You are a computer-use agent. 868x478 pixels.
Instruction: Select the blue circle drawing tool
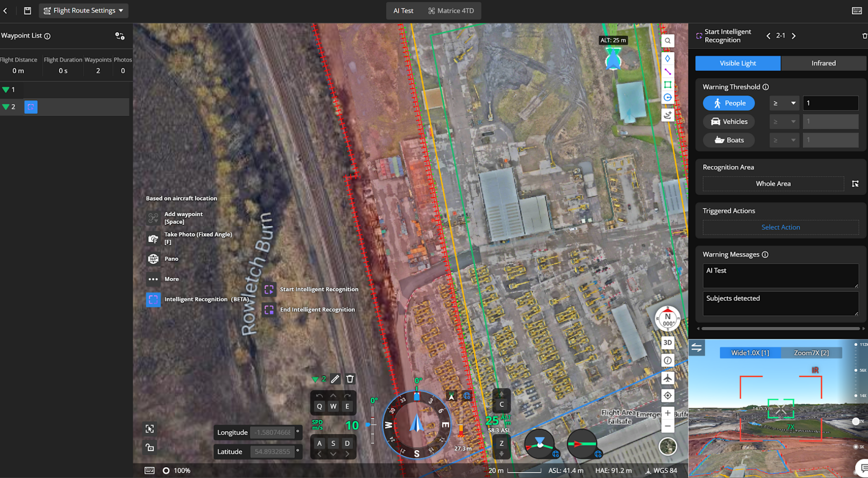click(x=668, y=98)
